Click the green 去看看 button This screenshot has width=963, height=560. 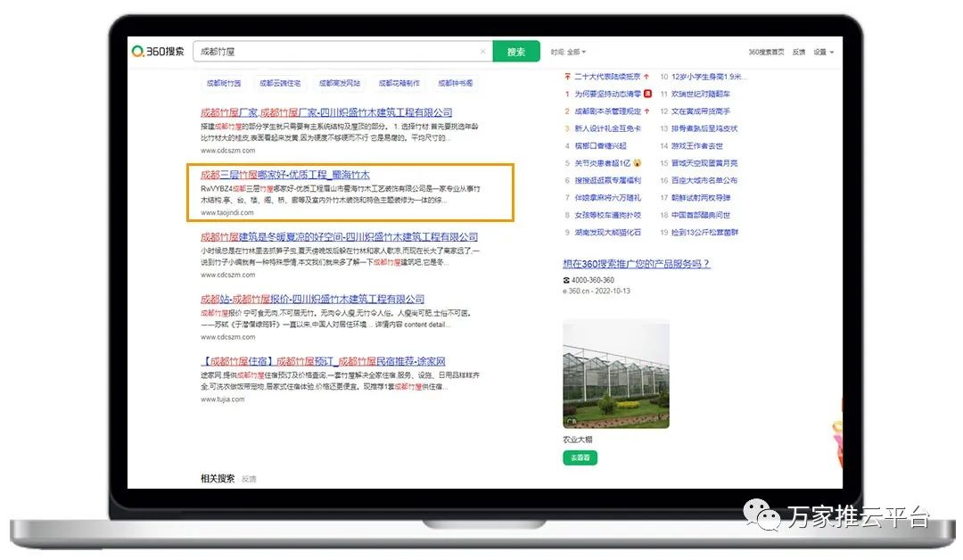580,457
